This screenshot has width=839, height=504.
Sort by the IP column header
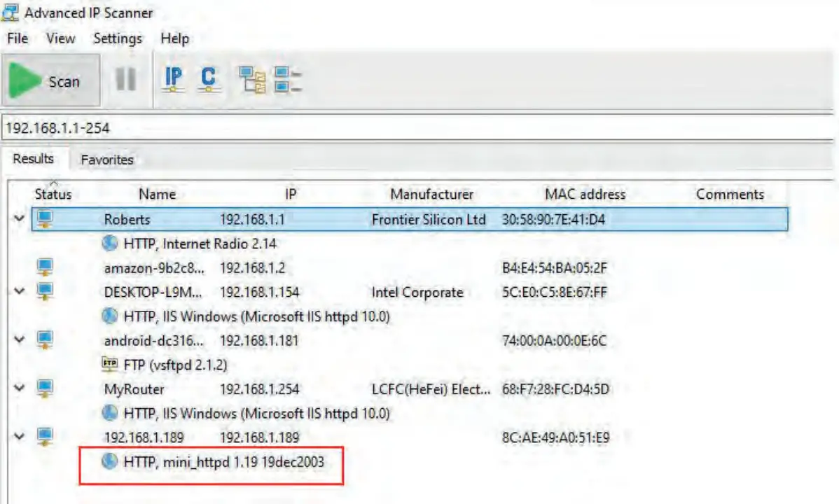(x=291, y=194)
